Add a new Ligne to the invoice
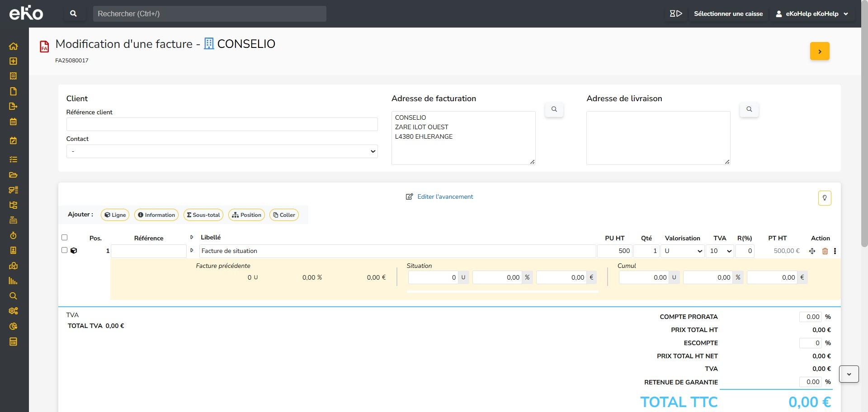This screenshot has width=868, height=412. click(115, 215)
